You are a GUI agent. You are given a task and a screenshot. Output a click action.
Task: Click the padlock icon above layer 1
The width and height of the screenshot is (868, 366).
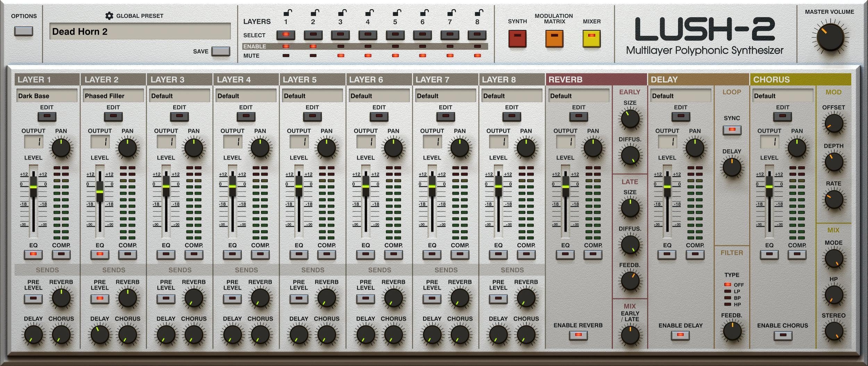[287, 13]
